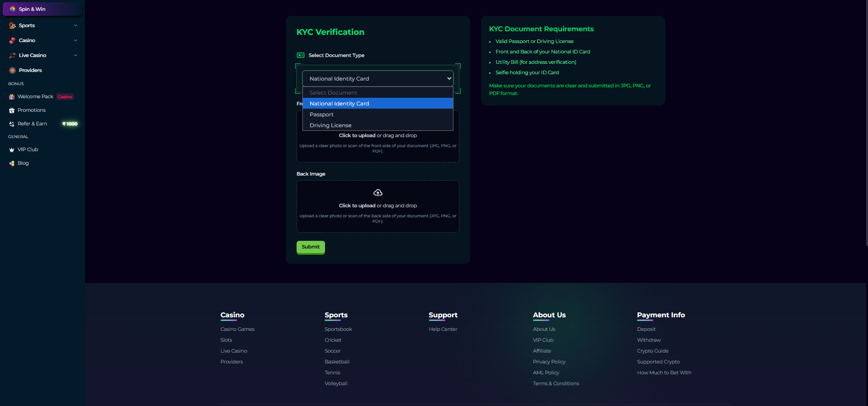Open Slots footer link
The height and width of the screenshot is (406, 868).
click(226, 340)
